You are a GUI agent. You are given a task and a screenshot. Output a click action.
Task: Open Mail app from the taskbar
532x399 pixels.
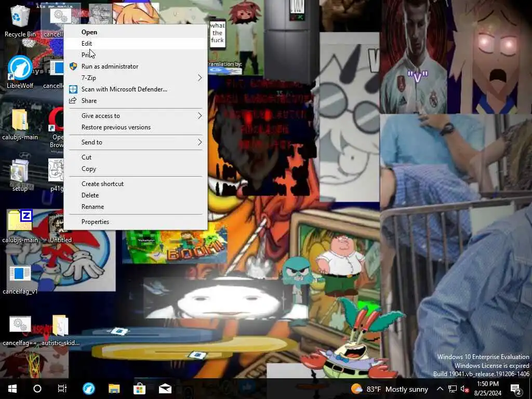coord(165,389)
